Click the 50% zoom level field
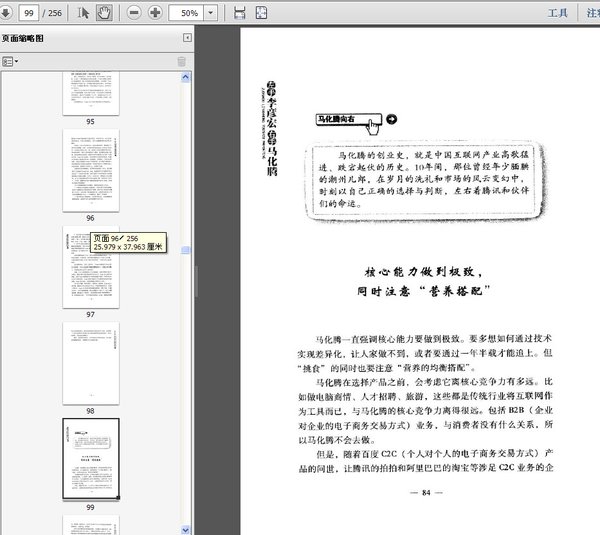Viewport: 600px width, 535px height. [x=186, y=13]
